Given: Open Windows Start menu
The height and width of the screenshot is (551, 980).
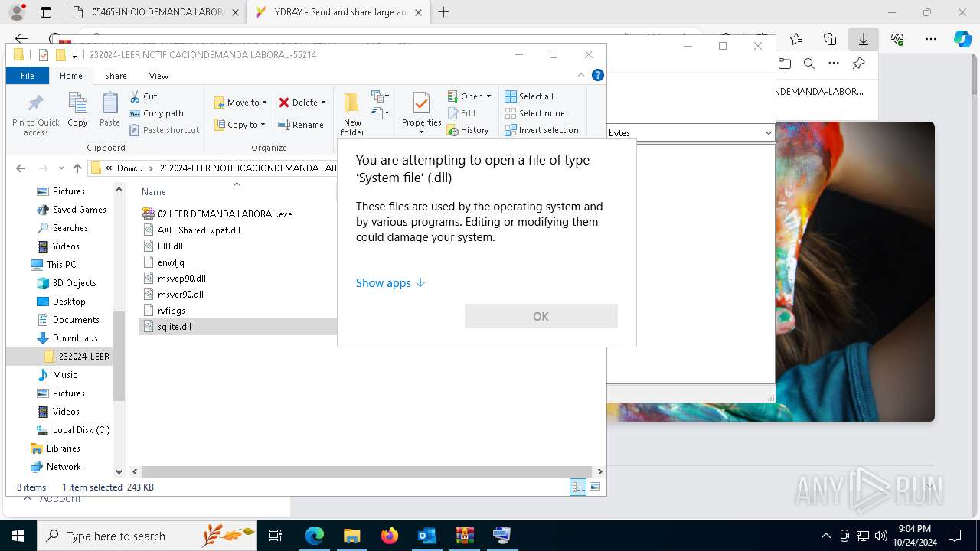Looking at the screenshot, I should coord(18,536).
